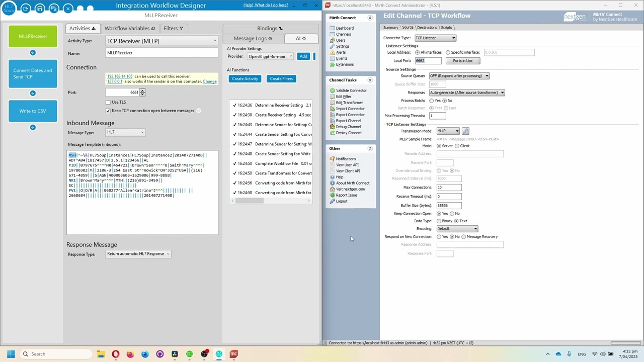Toggle Keep TCP connection open between messages
Screen dimensions: 644x362
coord(108,111)
